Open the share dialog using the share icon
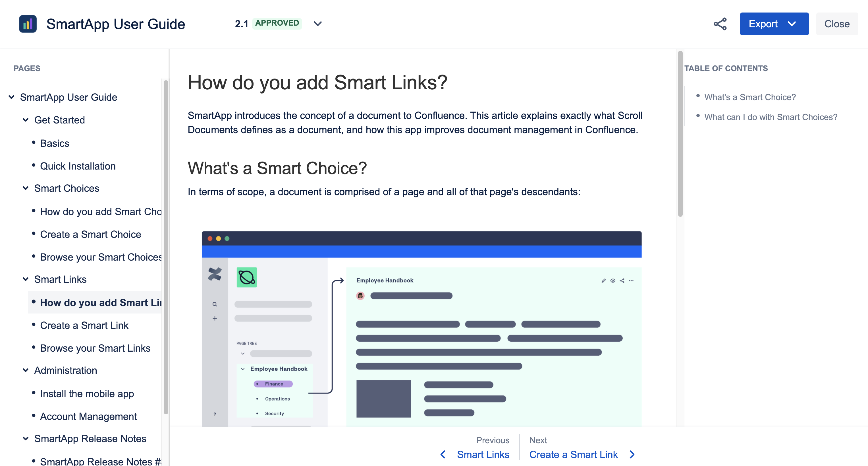Viewport: 868px width, 466px height. pos(720,24)
